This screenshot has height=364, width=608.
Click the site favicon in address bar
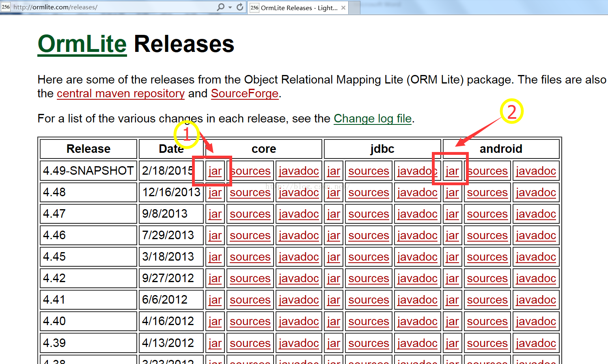pyautogui.click(x=6, y=7)
